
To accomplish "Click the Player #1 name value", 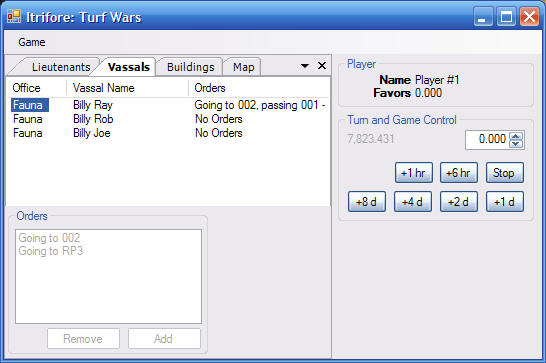I will (x=437, y=80).
